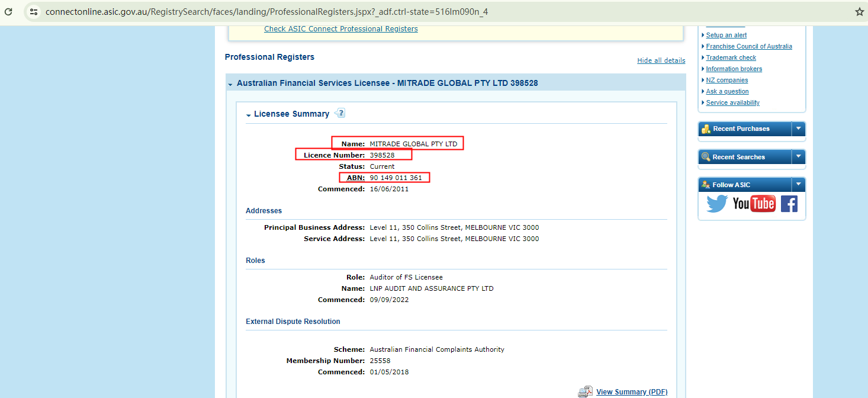Open the View Summary (PDF) link
This screenshot has height=398, width=868.
pos(632,392)
